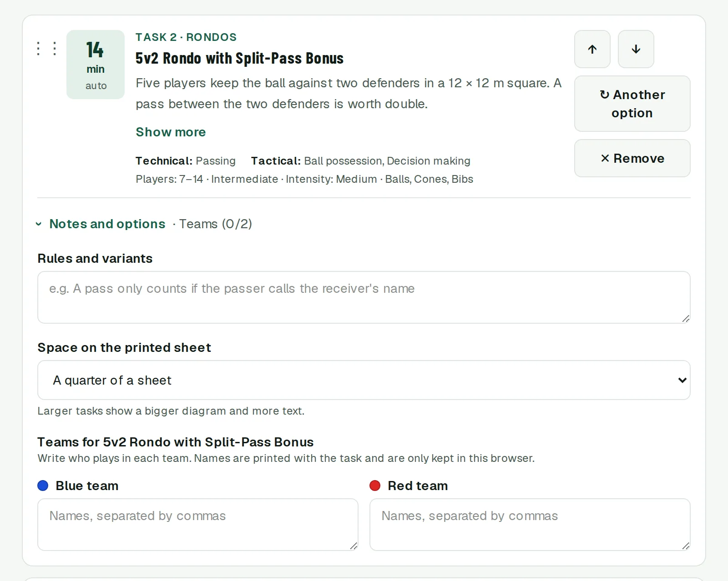Image resolution: width=728 pixels, height=581 pixels.
Task: Click the Technical: Passing tag
Action: pyautogui.click(x=186, y=161)
